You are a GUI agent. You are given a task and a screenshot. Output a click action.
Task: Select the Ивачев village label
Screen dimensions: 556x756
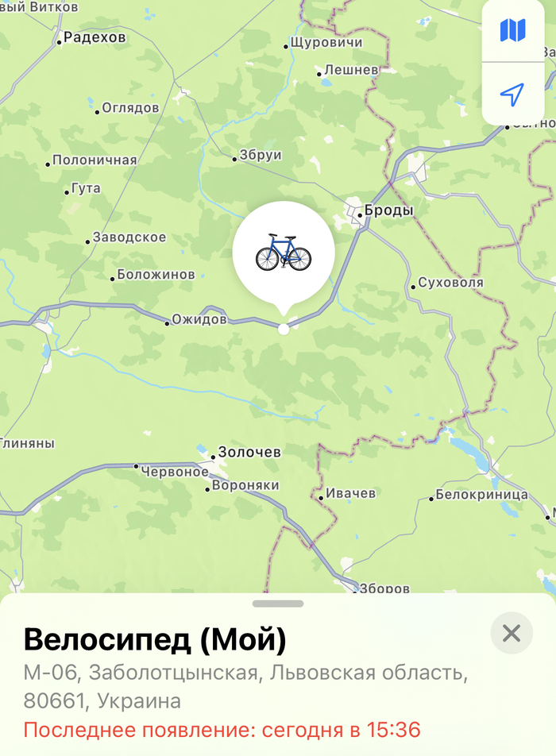pyautogui.click(x=350, y=493)
